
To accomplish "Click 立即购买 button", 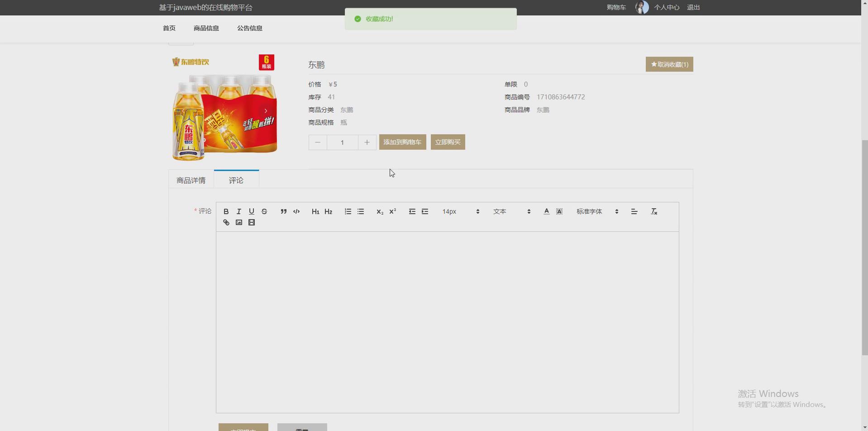I will pyautogui.click(x=448, y=142).
